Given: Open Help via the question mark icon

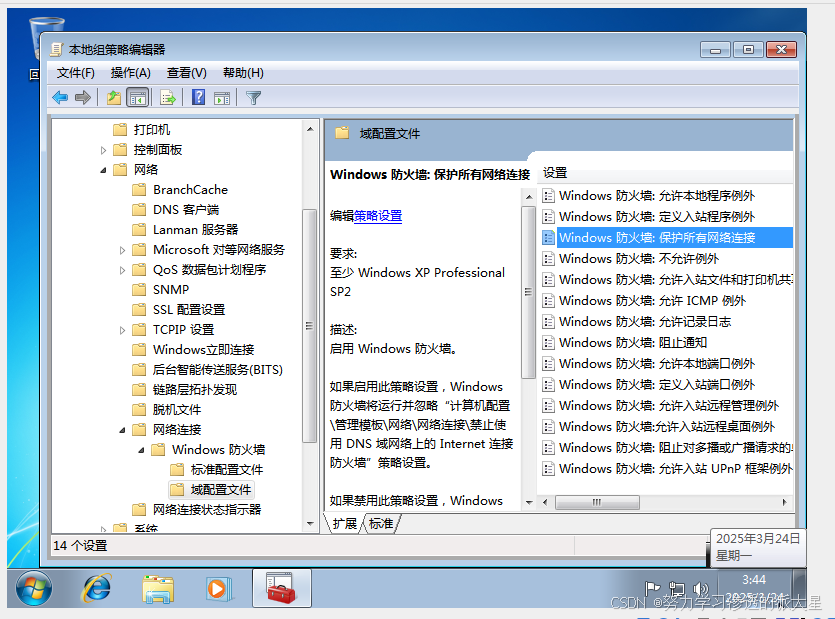Looking at the screenshot, I should click(x=199, y=97).
